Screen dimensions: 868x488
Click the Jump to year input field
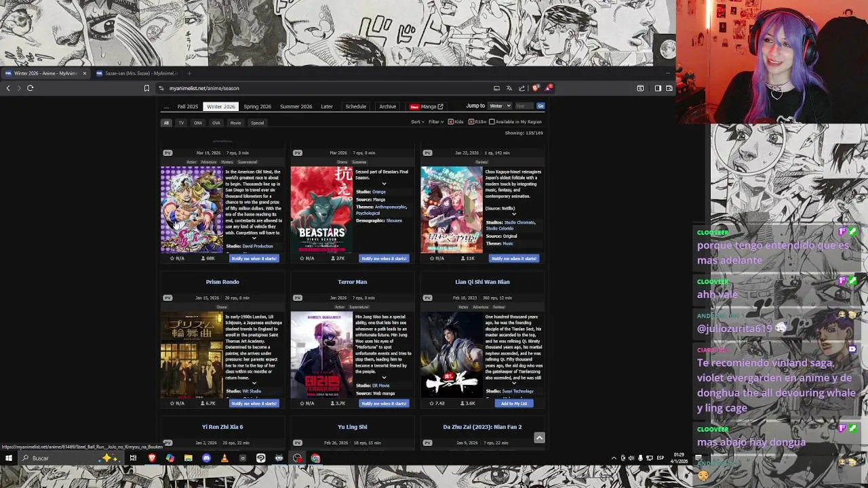pyautogui.click(x=524, y=106)
